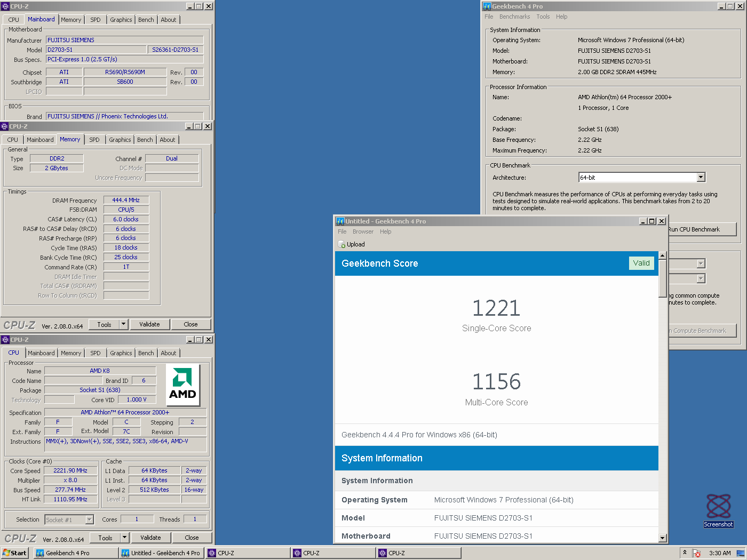
Task: Switch to About tab in bottom CPU-Z window
Action: (169, 353)
